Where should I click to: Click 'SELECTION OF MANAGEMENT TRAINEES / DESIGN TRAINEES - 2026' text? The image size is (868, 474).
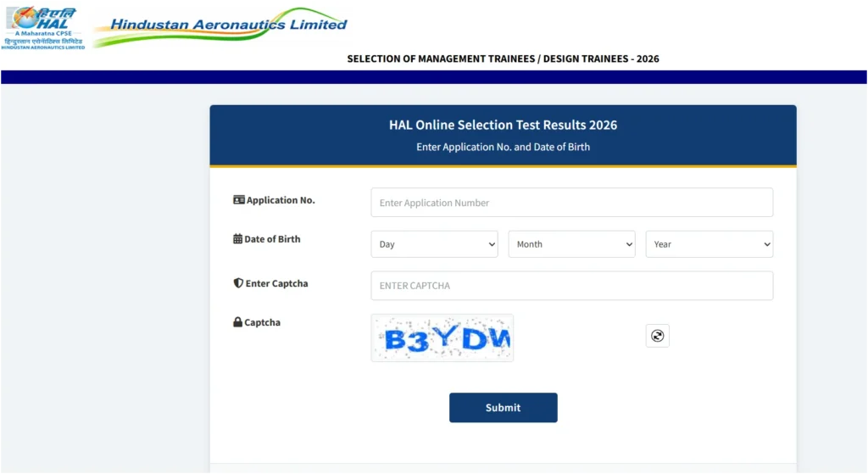tap(504, 59)
